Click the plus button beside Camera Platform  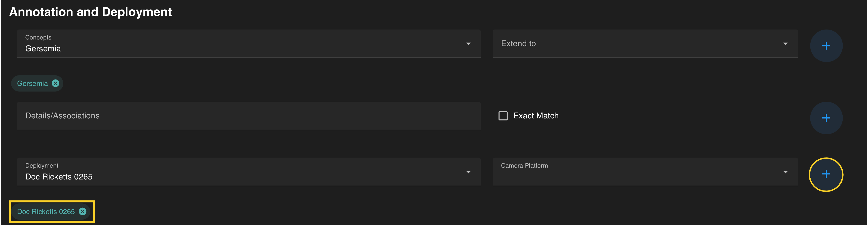click(826, 174)
